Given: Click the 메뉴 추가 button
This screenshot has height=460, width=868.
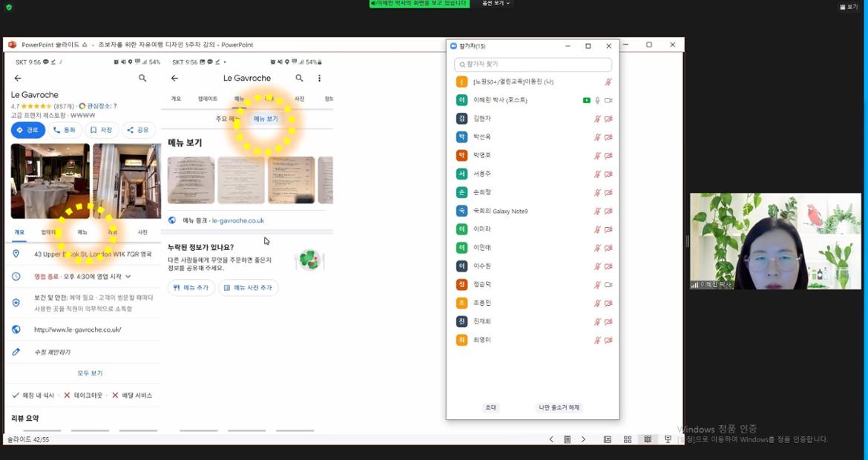Looking at the screenshot, I should (x=191, y=288).
